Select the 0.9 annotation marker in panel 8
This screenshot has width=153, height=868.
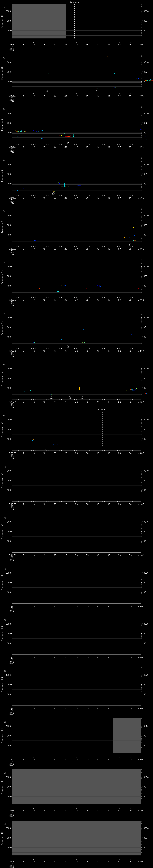point(51,398)
